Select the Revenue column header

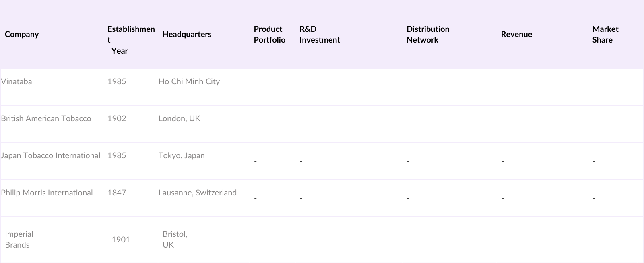tap(516, 34)
